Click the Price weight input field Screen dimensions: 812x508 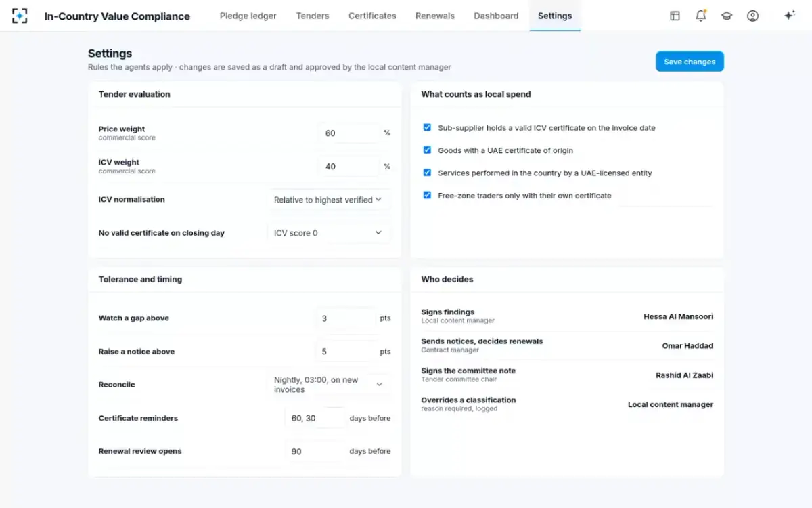pos(348,133)
